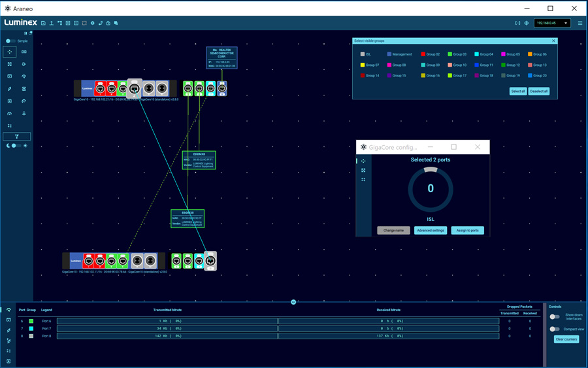Toggle the dark/light theme switch
588x368 pixels.
click(16, 146)
